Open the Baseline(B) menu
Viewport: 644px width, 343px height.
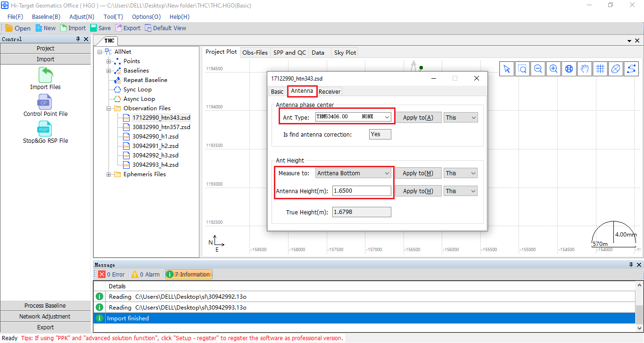46,16
